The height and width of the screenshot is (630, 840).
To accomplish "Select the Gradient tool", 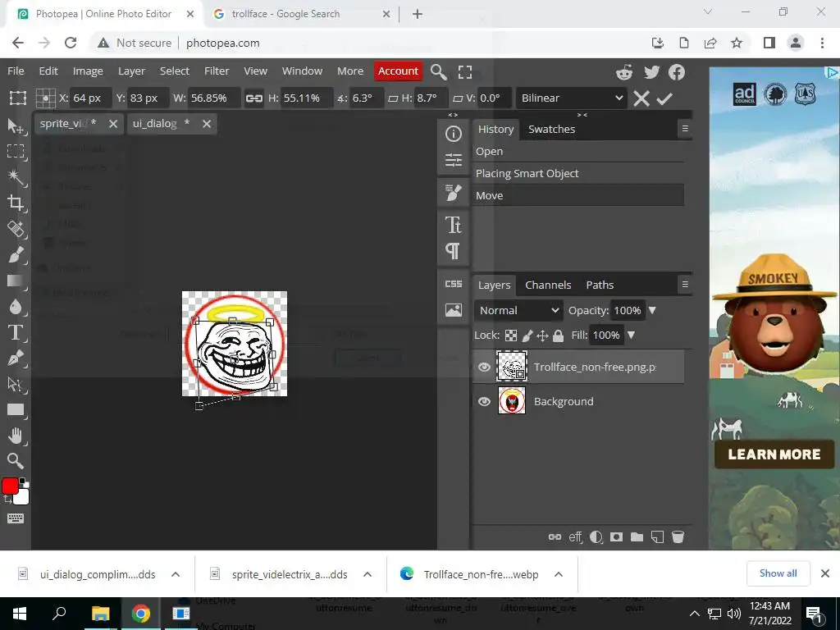I will click(16, 281).
